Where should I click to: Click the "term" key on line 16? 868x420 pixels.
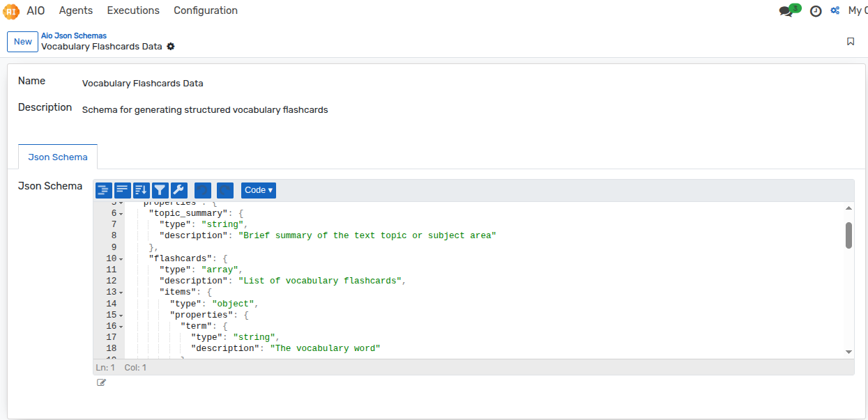pyautogui.click(x=196, y=327)
